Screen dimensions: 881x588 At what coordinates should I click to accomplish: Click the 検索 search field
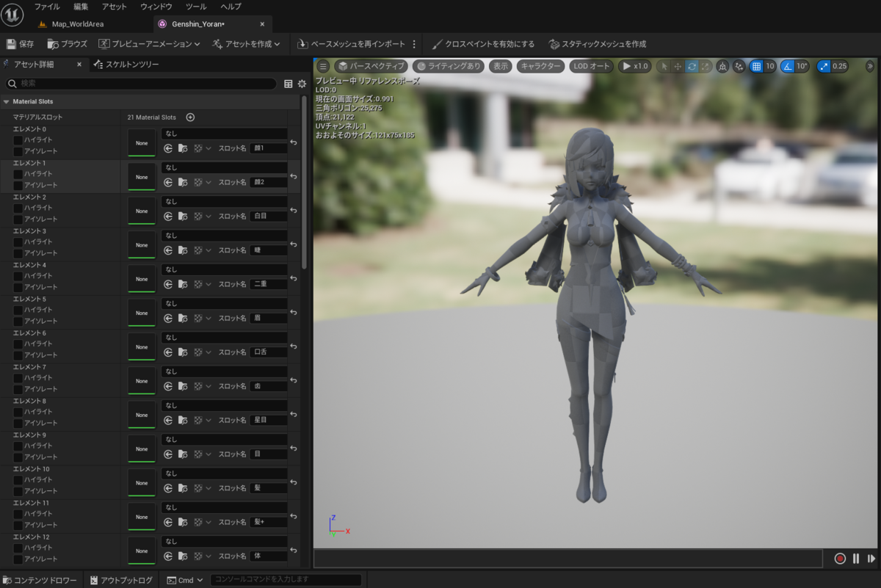point(141,84)
